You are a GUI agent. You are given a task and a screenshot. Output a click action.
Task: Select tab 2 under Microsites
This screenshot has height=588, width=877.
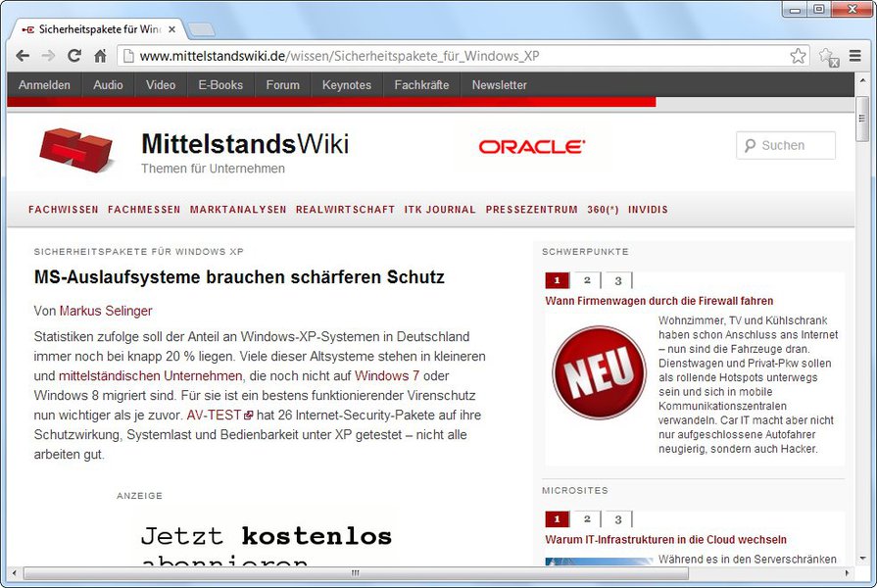587,518
